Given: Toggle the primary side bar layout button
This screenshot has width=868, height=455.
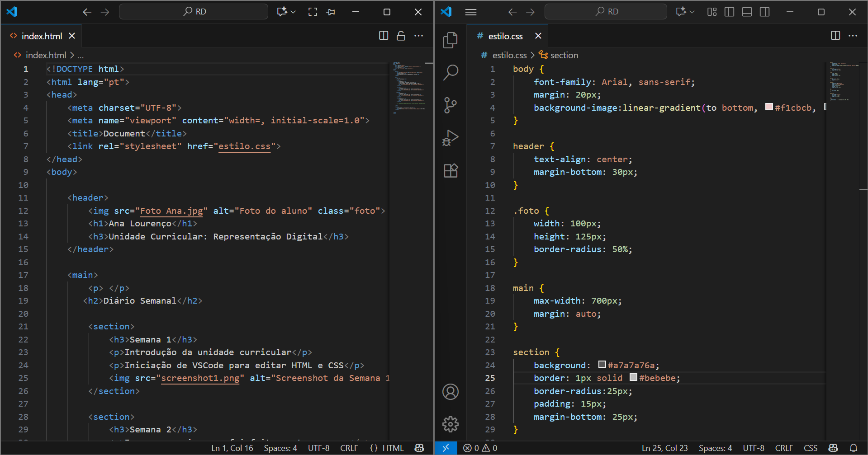Looking at the screenshot, I should (729, 12).
